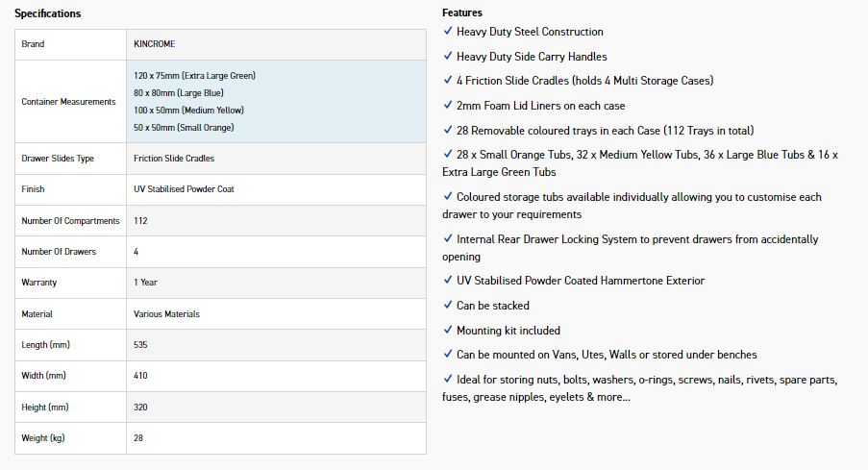Select the Specifications heading

click(48, 13)
